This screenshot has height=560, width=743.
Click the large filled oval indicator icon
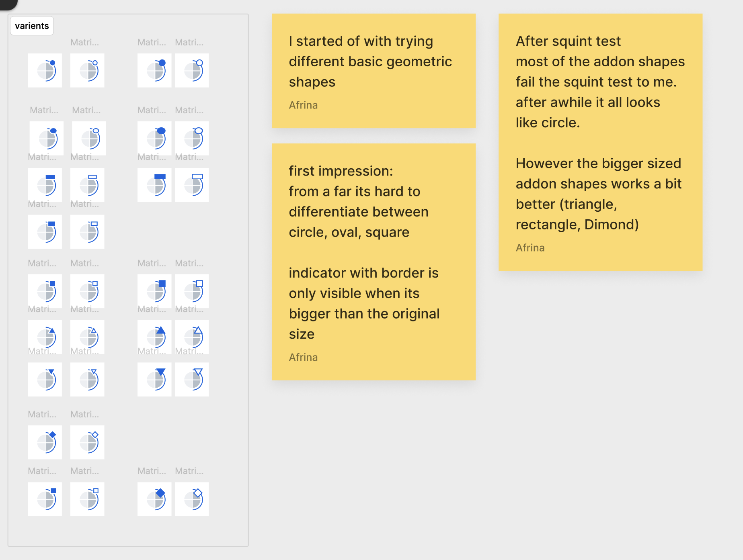pos(154,138)
